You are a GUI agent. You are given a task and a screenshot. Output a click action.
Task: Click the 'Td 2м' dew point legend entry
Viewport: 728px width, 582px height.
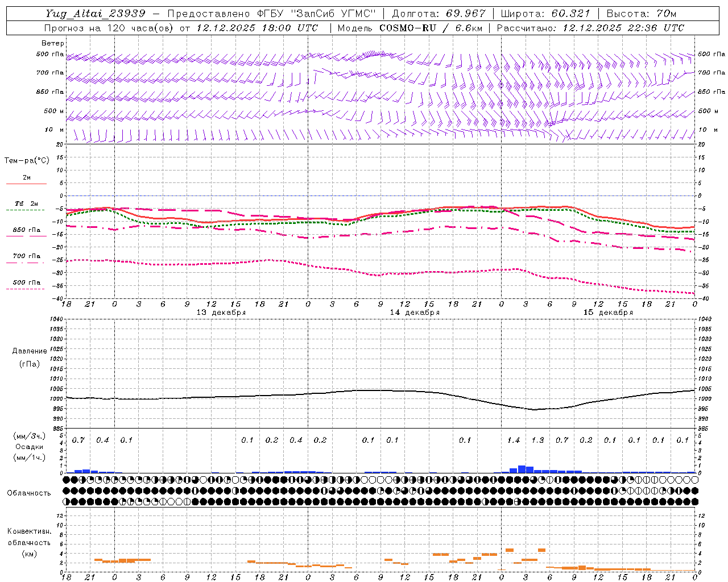(27, 203)
